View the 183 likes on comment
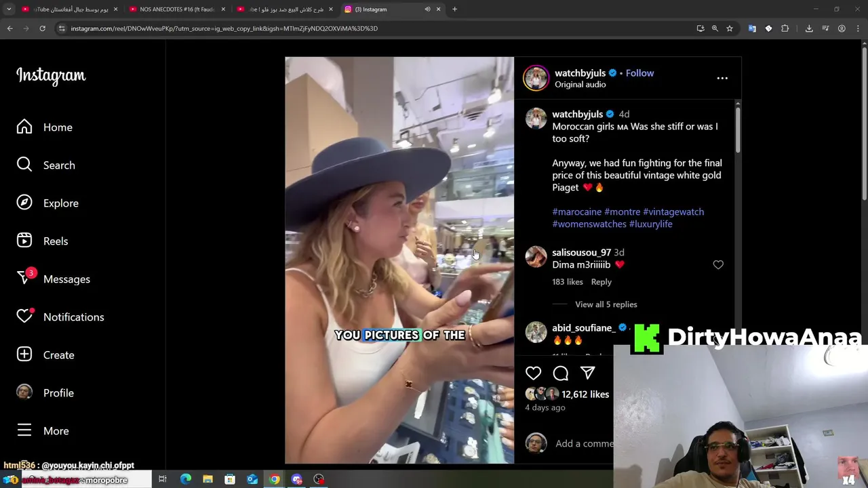Image resolution: width=868 pixels, height=488 pixels. click(567, 282)
